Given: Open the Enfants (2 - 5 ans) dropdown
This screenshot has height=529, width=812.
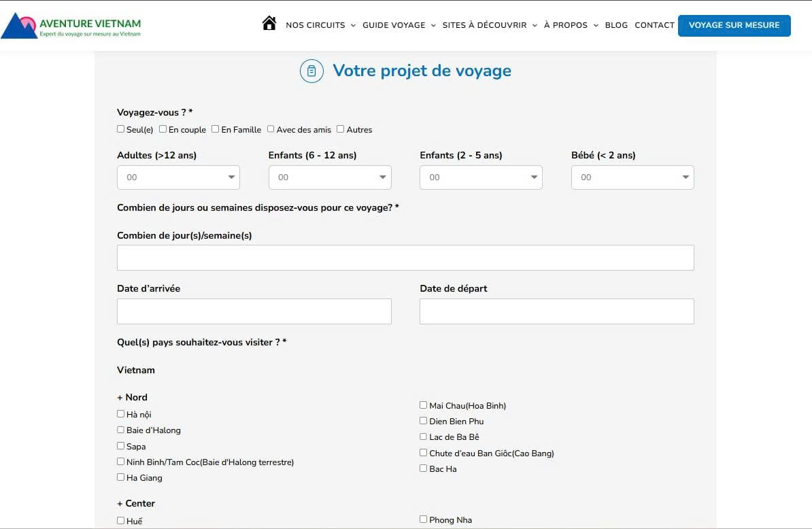Looking at the screenshot, I should 481,177.
